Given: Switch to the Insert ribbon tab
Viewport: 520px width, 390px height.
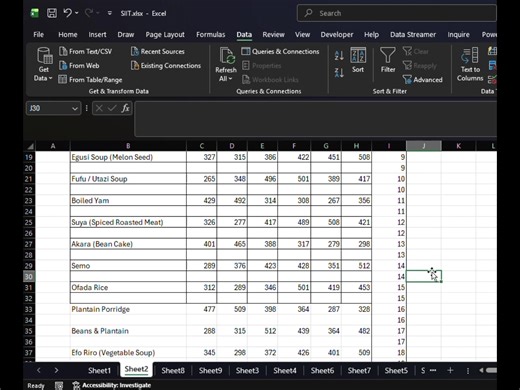Looking at the screenshot, I should 97,35.
